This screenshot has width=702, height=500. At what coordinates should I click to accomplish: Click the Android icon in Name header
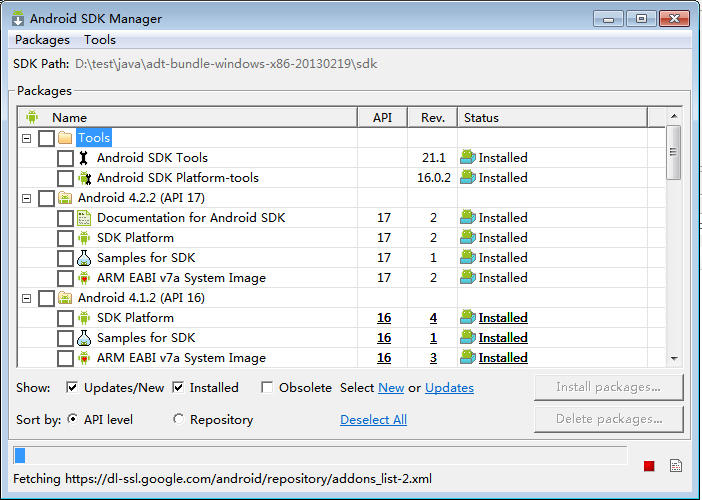[x=32, y=117]
